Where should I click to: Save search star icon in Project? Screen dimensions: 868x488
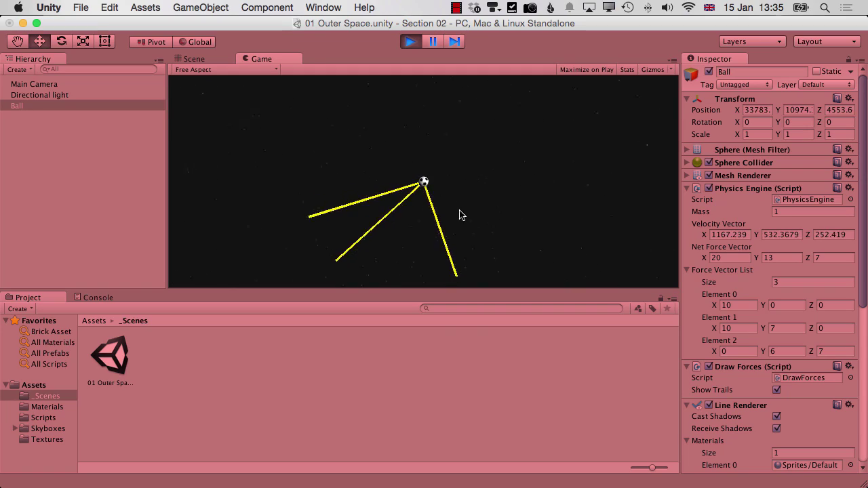click(667, 308)
